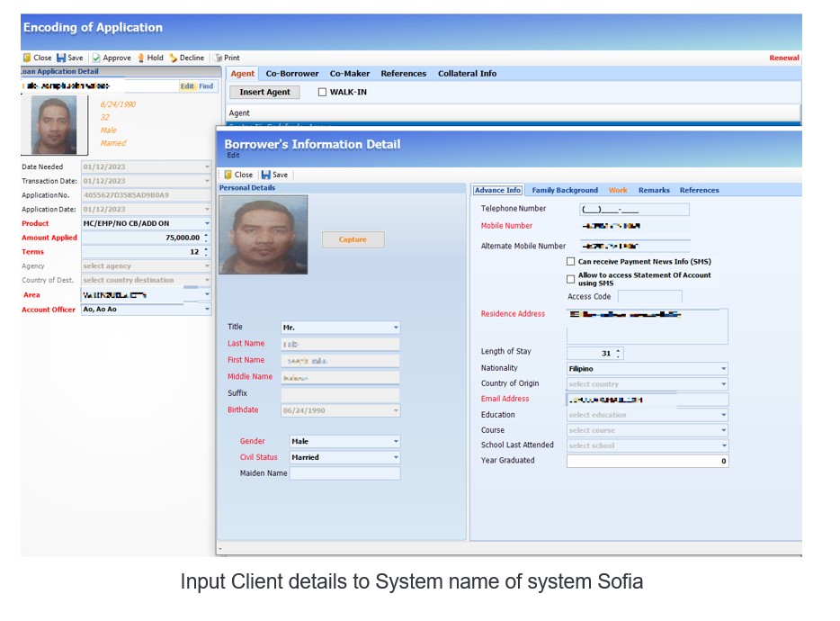
Task: Click Close icon in Encoding of Application toolbar
Action: point(27,58)
